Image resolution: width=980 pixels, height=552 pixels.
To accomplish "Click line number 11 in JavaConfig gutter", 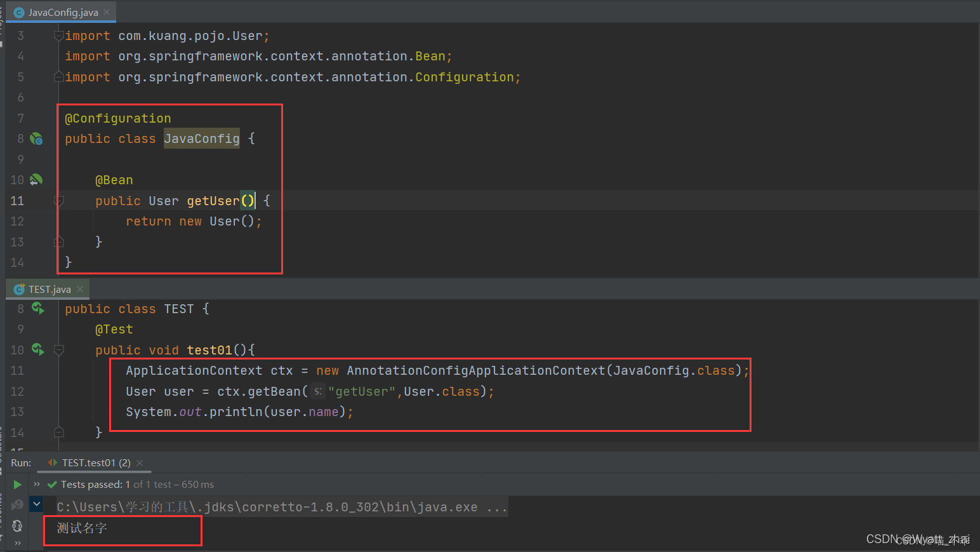I will 17,201.
